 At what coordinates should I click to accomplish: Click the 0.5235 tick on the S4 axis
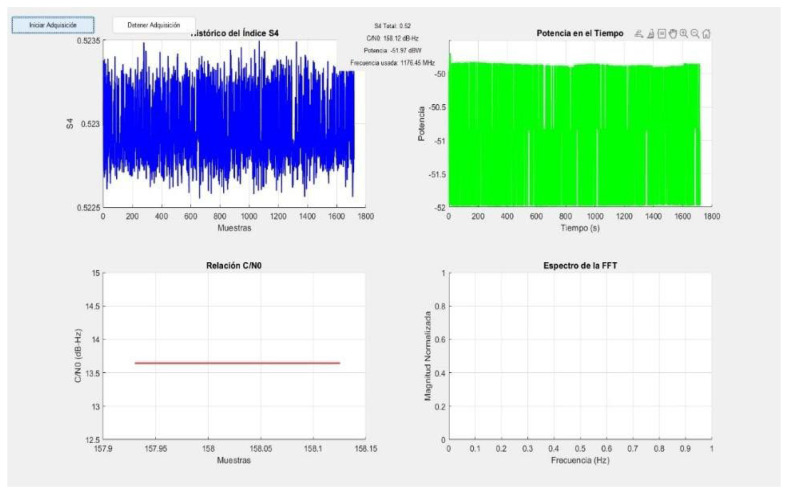tap(88, 41)
